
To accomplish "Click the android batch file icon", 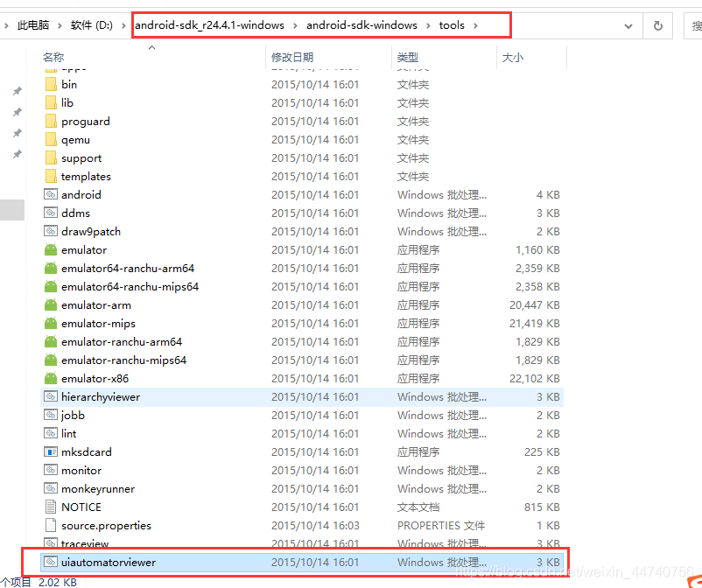I will 51,194.
